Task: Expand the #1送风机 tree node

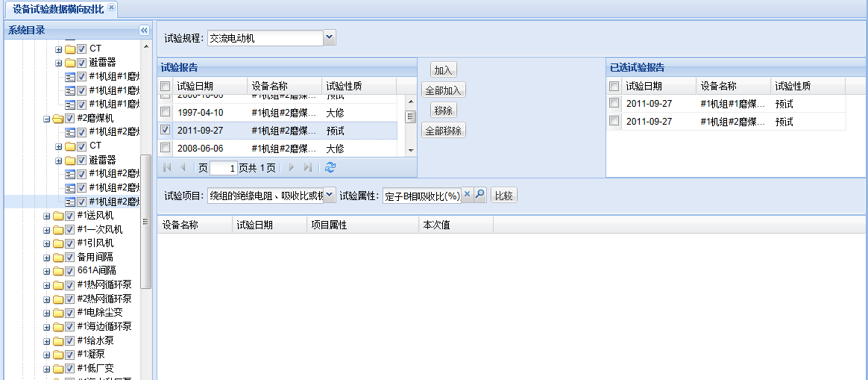Action: pyautogui.click(x=47, y=216)
